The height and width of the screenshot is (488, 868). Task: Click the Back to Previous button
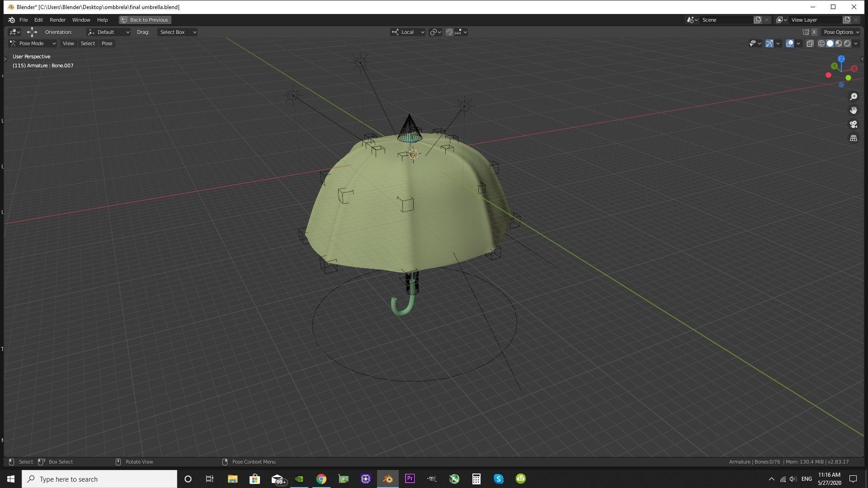click(145, 20)
